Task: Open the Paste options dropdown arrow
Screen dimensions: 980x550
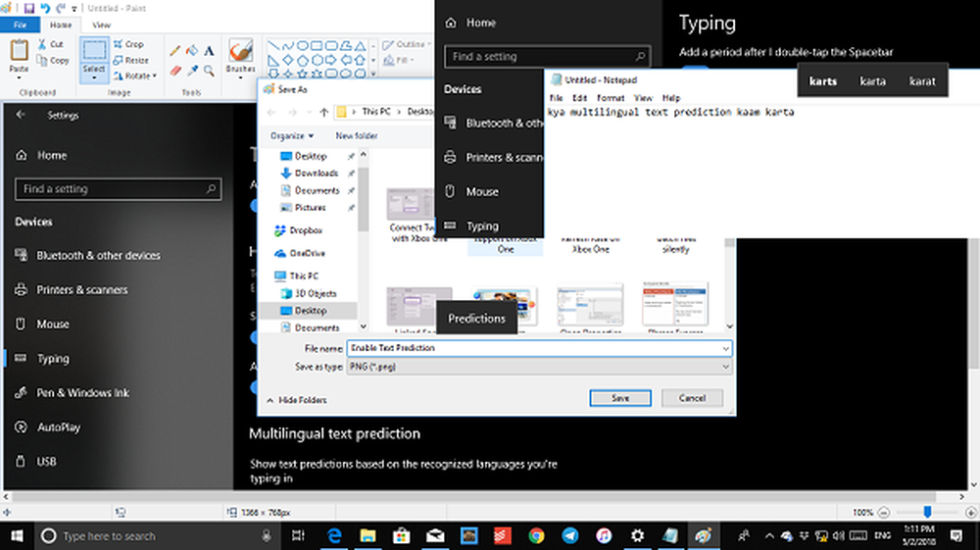Action: 19,77
